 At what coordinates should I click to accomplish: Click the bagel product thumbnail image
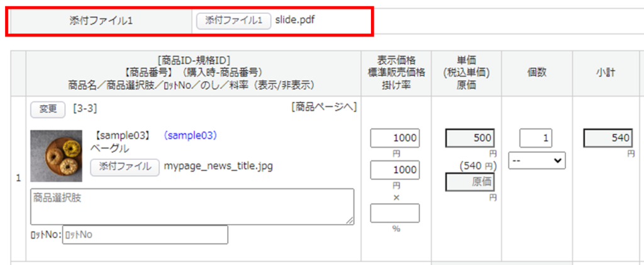tap(57, 156)
